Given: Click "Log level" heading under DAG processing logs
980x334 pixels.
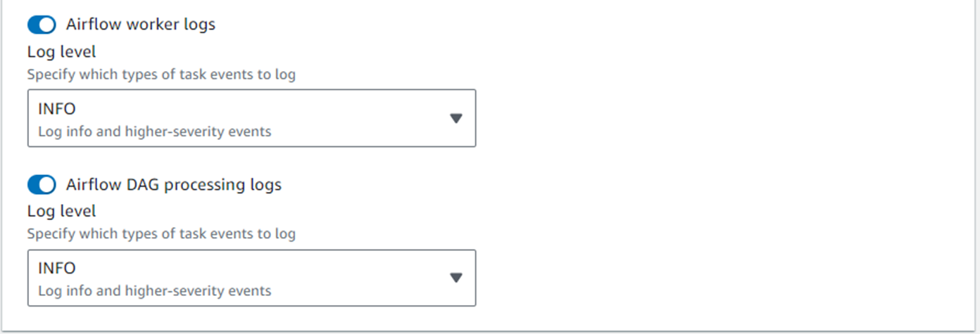Looking at the screenshot, I should click(x=62, y=211).
